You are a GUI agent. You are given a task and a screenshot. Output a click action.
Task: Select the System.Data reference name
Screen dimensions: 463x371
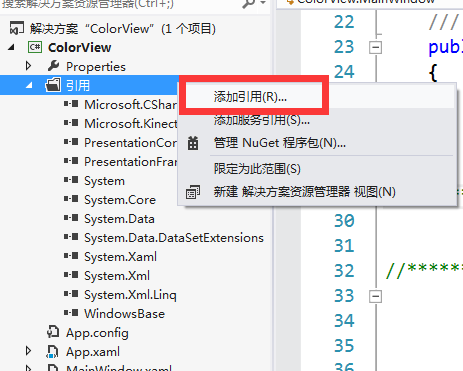119,219
